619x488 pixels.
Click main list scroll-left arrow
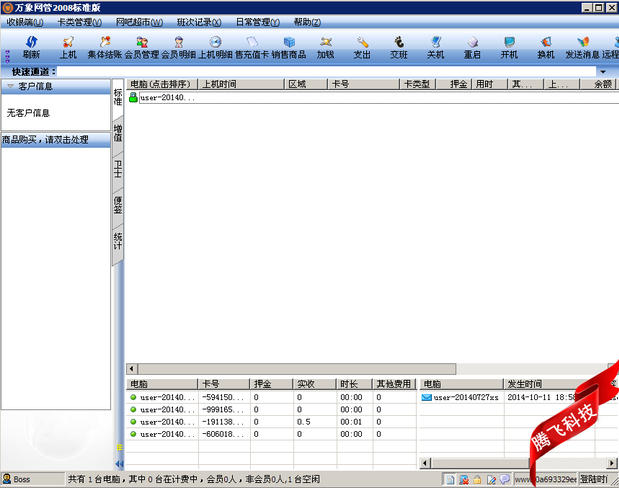[132, 369]
